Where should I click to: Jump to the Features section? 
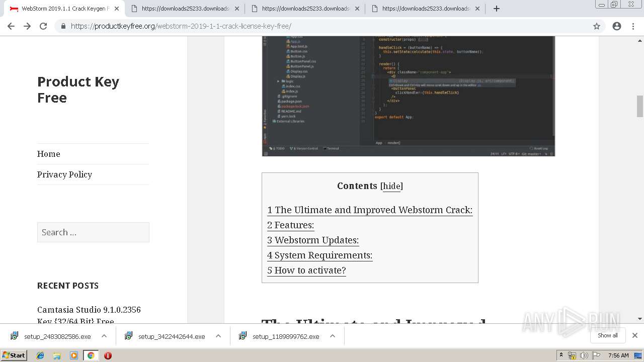(x=290, y=225)
